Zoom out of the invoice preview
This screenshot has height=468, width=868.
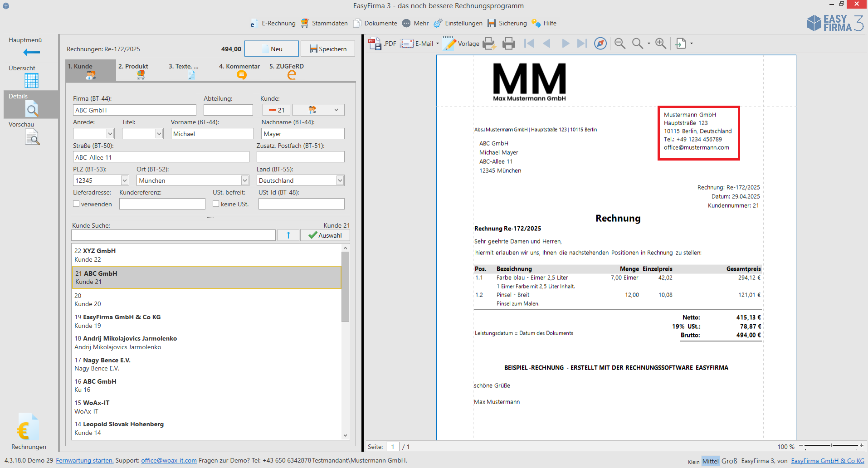pos(619,44)
